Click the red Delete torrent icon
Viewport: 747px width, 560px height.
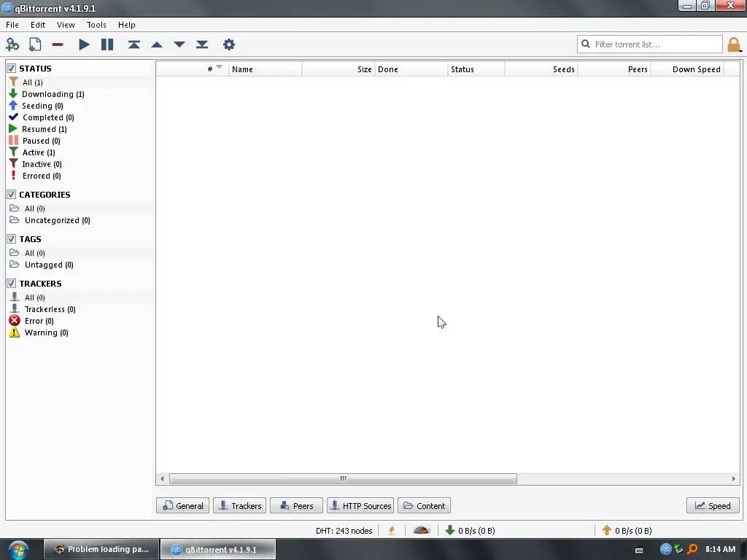(x=58, y=44)
